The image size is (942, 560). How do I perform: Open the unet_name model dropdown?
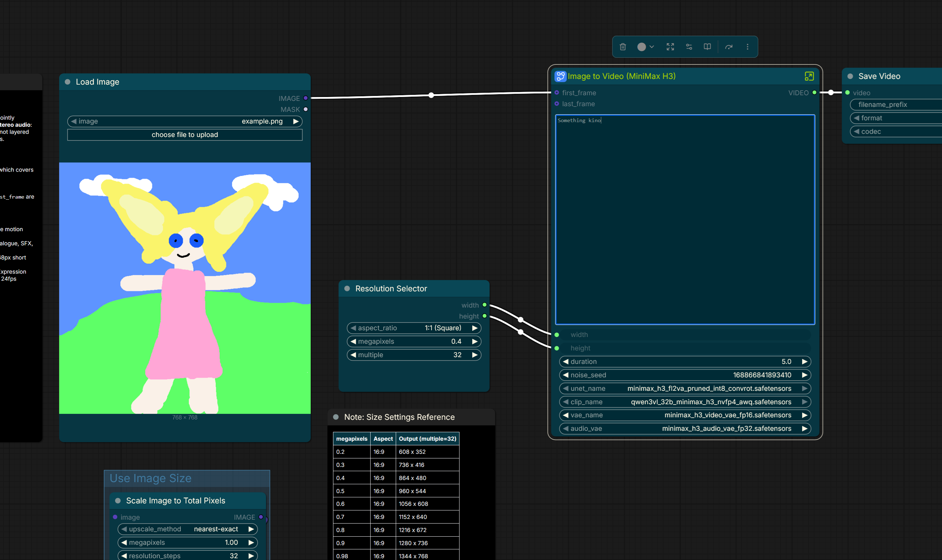click(685, 388)
